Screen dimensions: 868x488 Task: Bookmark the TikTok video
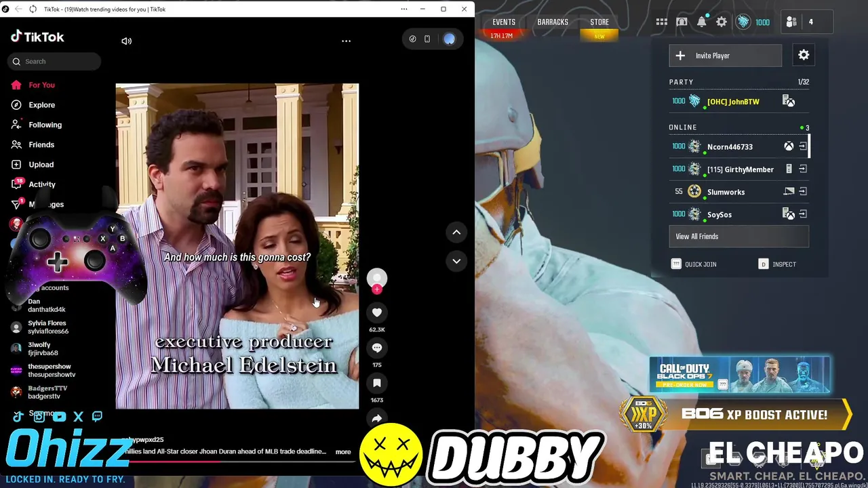[x=377, y=383]
